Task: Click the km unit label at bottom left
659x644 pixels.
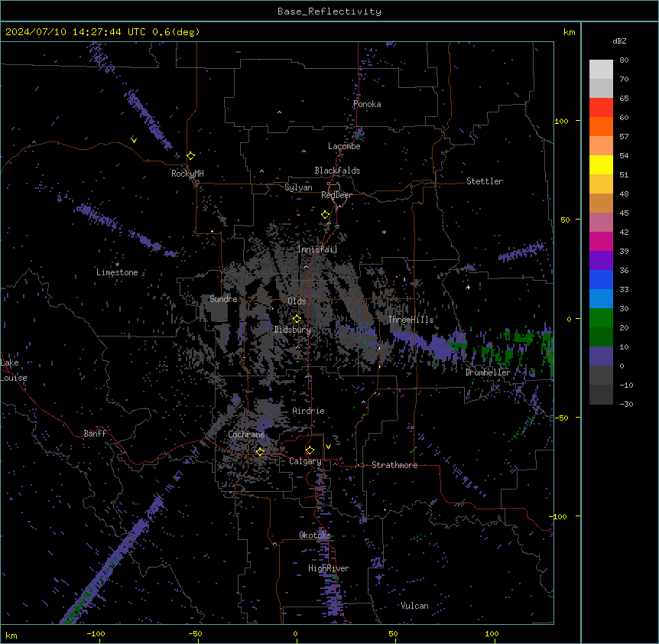Action: click(11, 636)
